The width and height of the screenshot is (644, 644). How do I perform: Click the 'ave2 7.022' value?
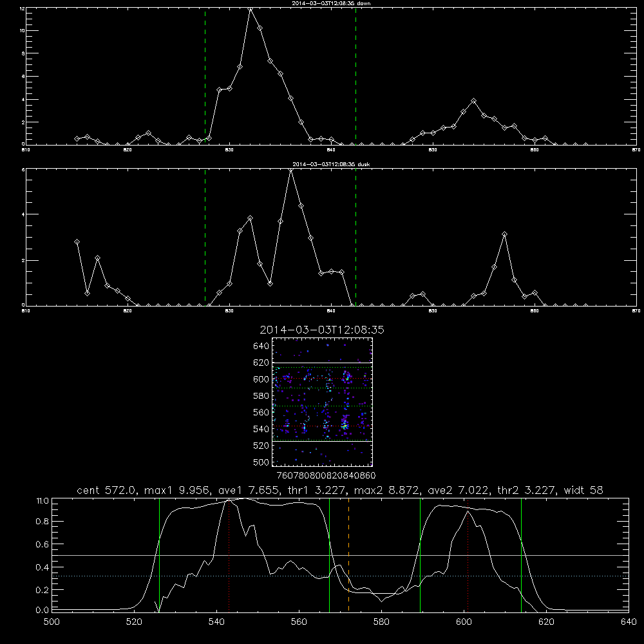click(459, 490)
